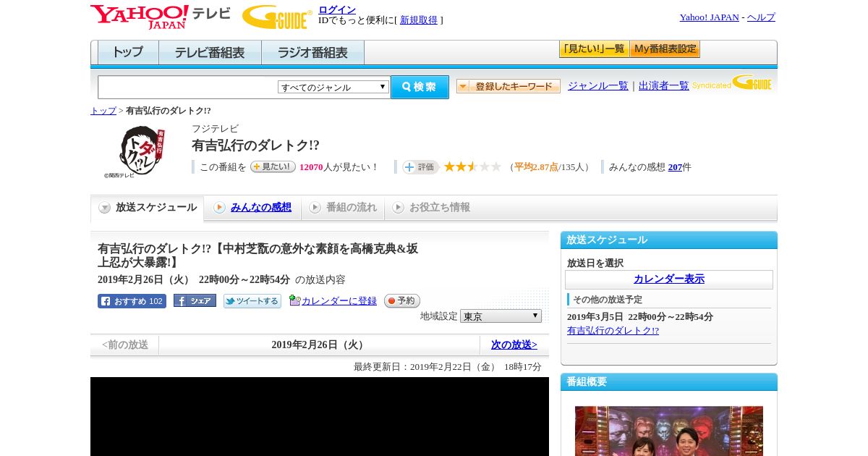The image size is (868, 456).
Task: Click the ツイートする Twitter button
Action: point(252,301)
